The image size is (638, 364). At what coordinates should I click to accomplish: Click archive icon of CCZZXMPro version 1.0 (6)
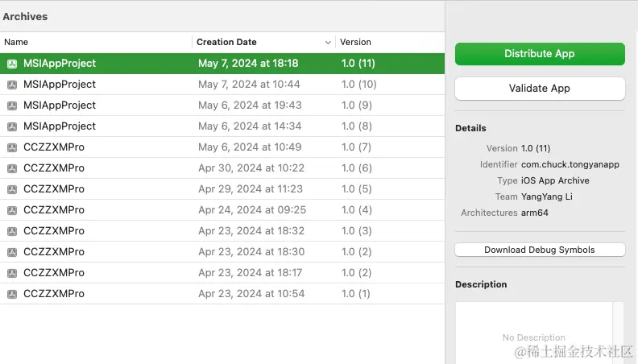click(12, 168)
